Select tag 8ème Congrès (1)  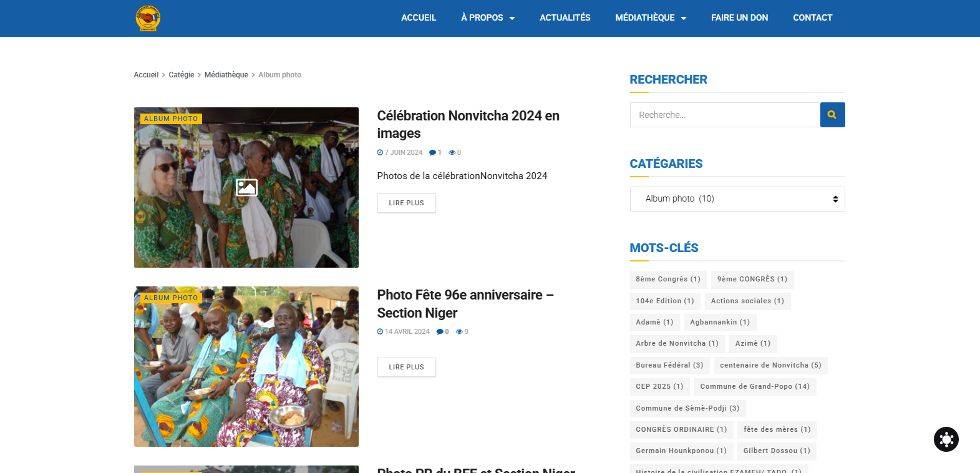point(668,280)
